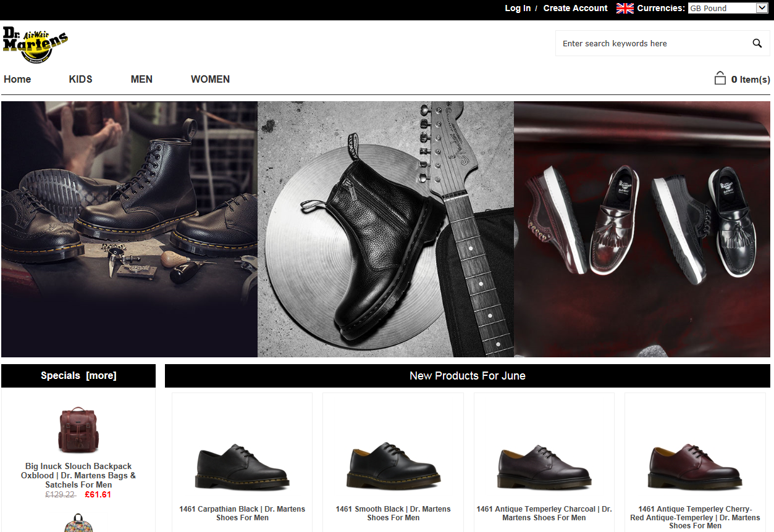Click the 1461 Smooth Black shoe image
The width and height of the screenshot is (774, 532).
pos(393,465)
